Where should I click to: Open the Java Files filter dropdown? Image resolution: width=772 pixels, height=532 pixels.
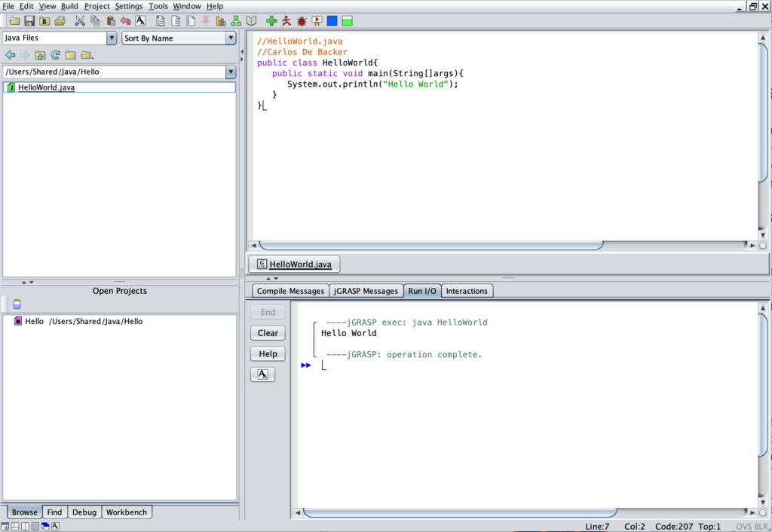point(112,38)
